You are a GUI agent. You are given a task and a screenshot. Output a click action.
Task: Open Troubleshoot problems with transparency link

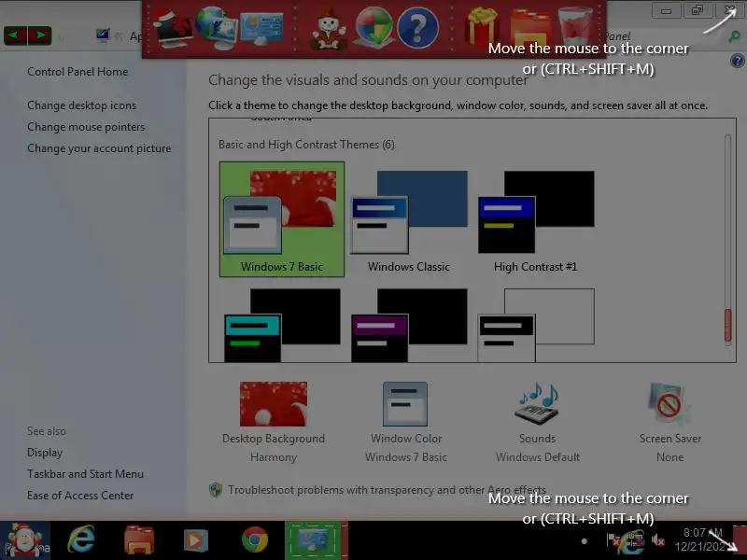point(387,489)
